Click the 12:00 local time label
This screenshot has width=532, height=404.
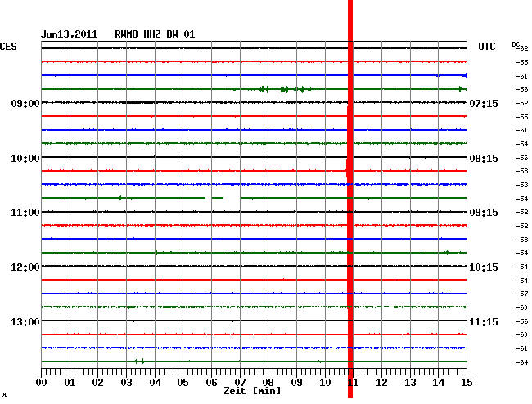[x=25, y=267]
